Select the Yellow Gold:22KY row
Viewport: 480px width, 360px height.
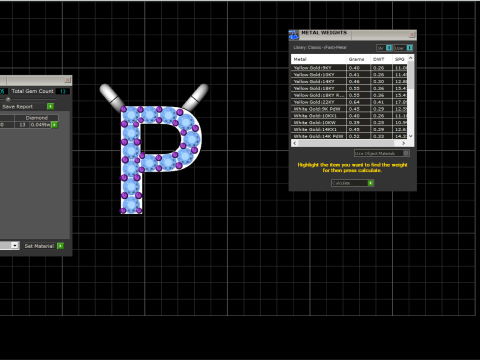349,102
